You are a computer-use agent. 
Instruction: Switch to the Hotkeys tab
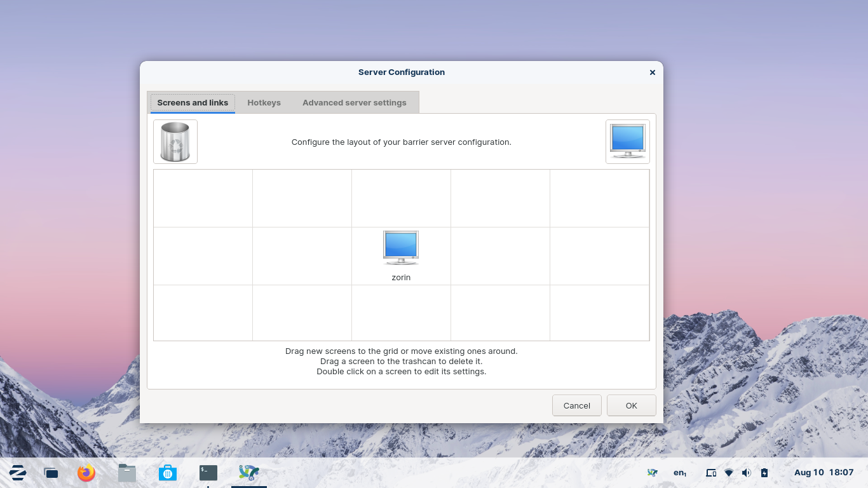click(x=264, y=102)
